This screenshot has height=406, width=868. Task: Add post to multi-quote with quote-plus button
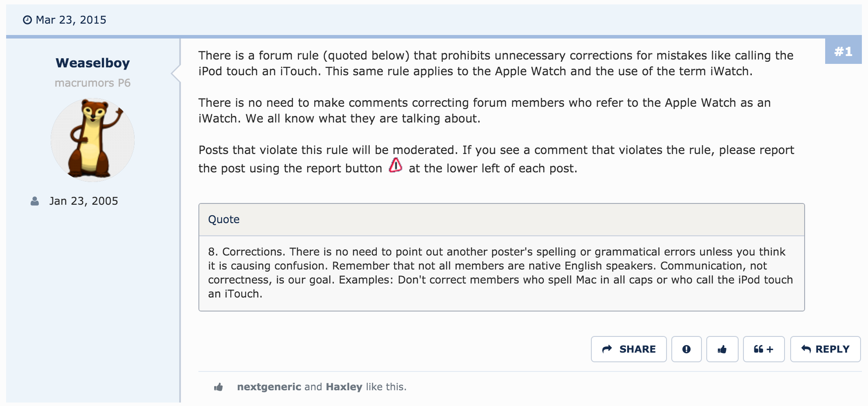764,349
